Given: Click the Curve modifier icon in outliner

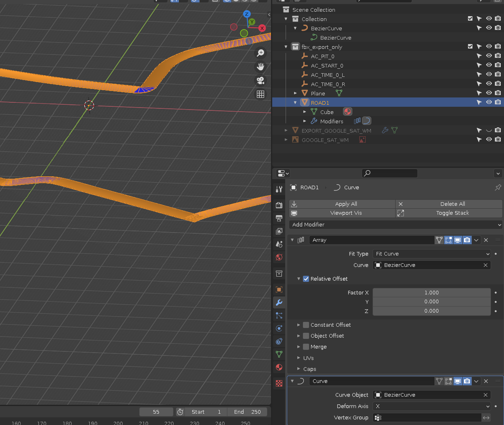Looking at the screenshot, I should [x=367, y=121].
